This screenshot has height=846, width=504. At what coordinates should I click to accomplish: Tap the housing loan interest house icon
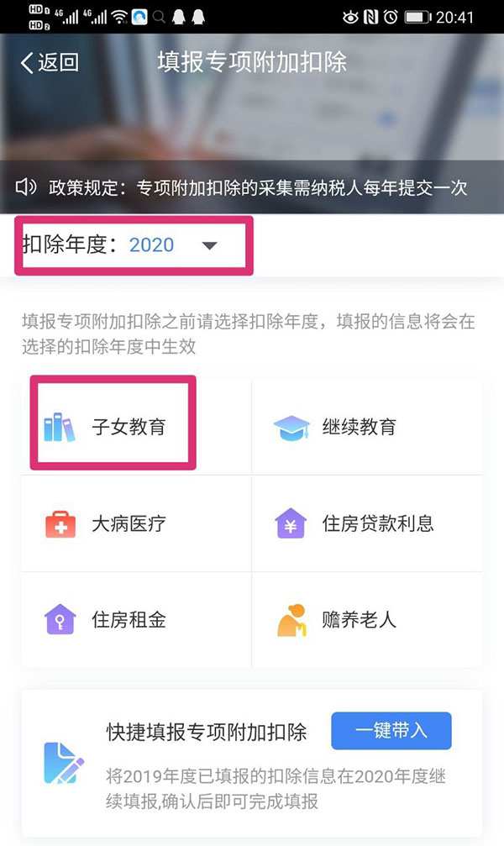click(x=291, y=523)
